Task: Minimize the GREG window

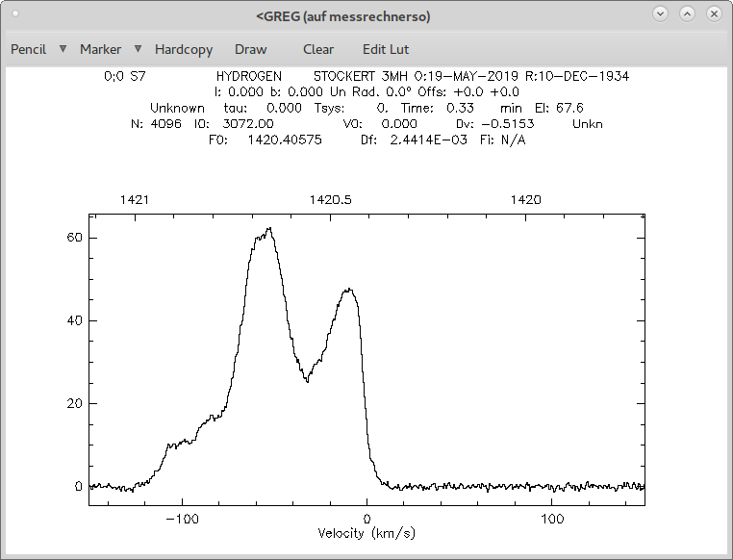Action: coord(660,13)
